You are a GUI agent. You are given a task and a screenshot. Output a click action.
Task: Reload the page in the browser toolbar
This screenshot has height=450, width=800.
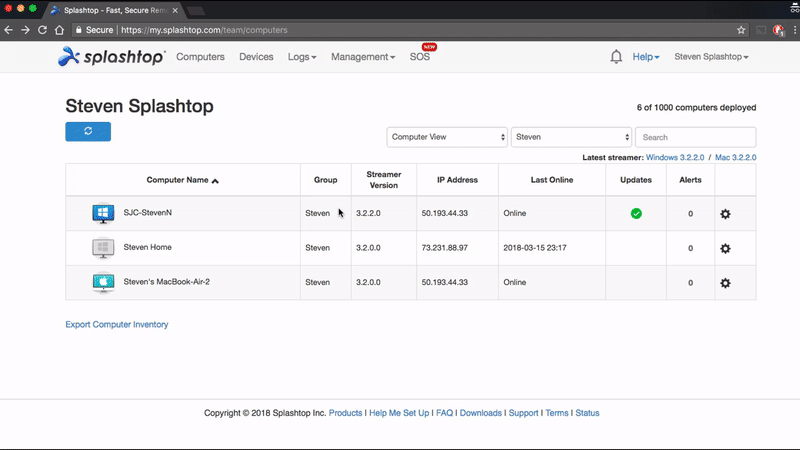[x=42, y=30]
